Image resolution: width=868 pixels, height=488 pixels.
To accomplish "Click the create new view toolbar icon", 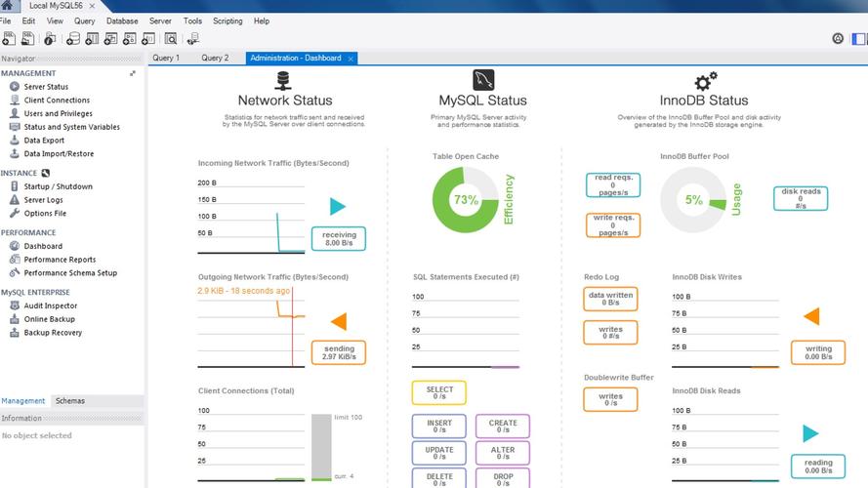I will point(110,39).
